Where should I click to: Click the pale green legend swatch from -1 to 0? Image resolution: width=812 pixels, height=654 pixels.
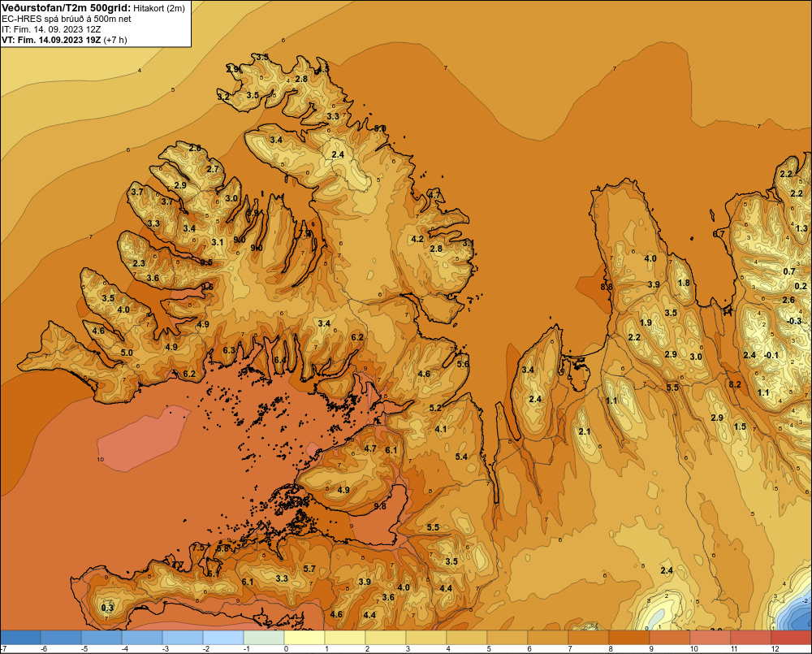click(x=264, y=638)
